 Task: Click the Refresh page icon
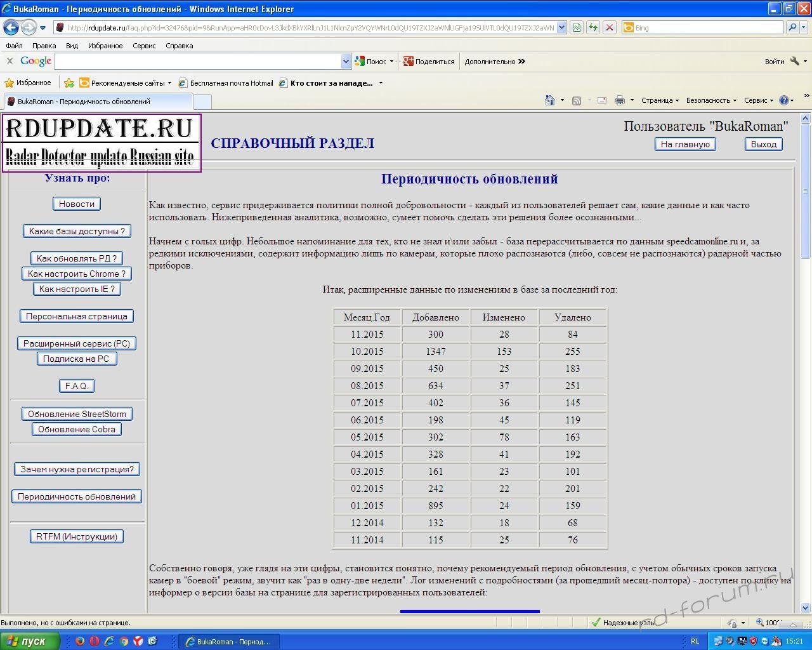(593, 27)
